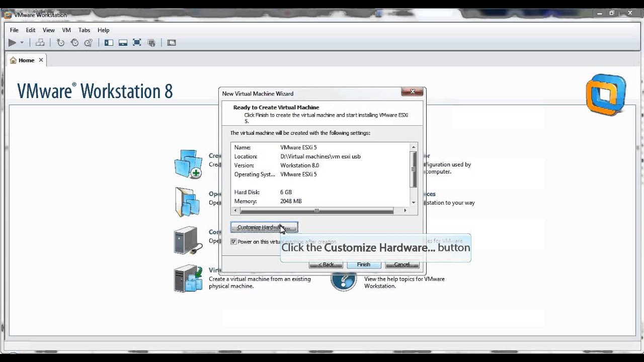Select the Location row 'D:\Virtual machines\vm esxi usb'
The height and width of the screenshot is (362, 644).
coord(320,156)
